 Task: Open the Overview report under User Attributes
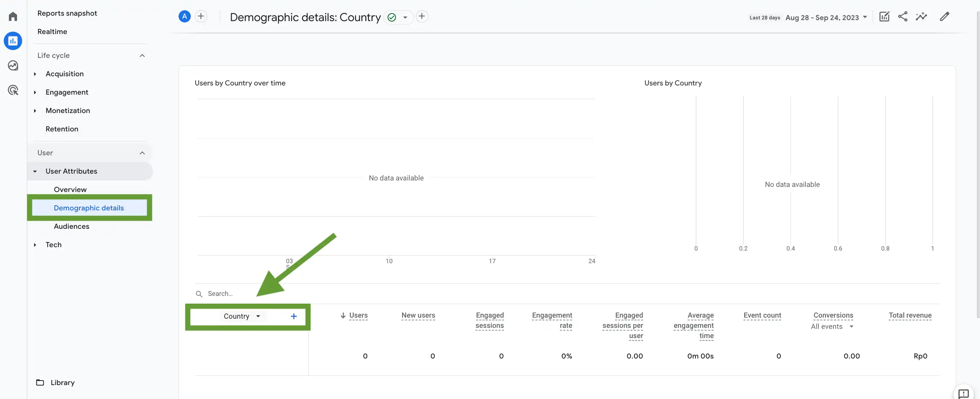coord(71,189)
